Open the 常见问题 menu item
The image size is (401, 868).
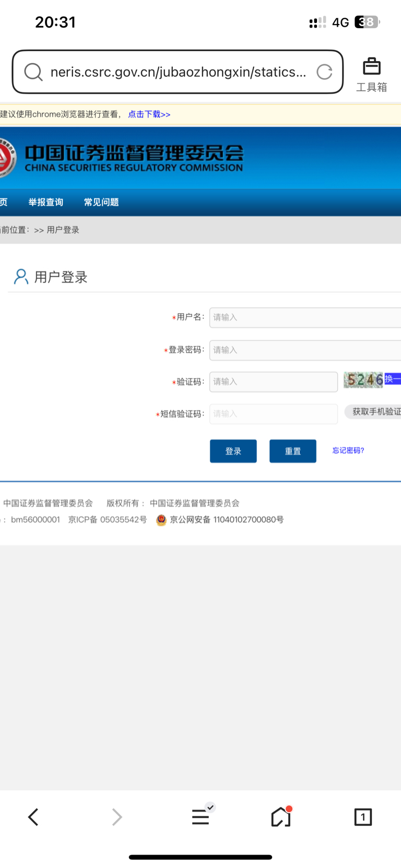(101, 202)
